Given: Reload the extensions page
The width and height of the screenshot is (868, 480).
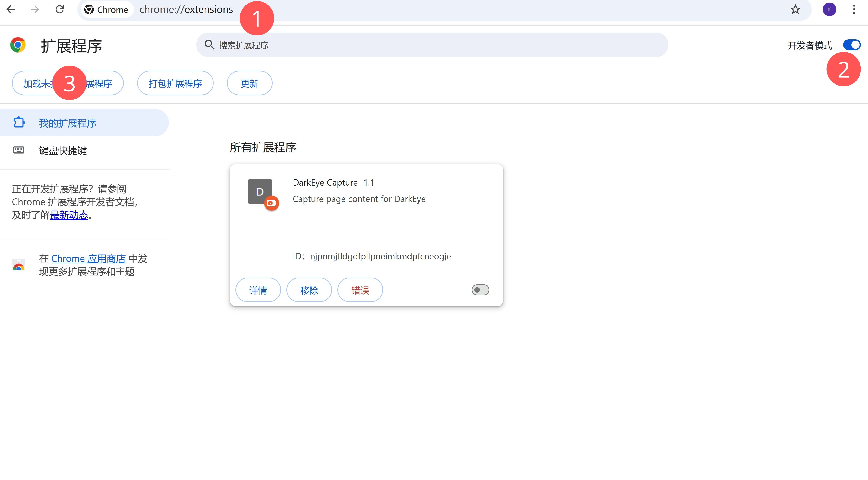Looking at the screenshot, I should pos(60,9).
